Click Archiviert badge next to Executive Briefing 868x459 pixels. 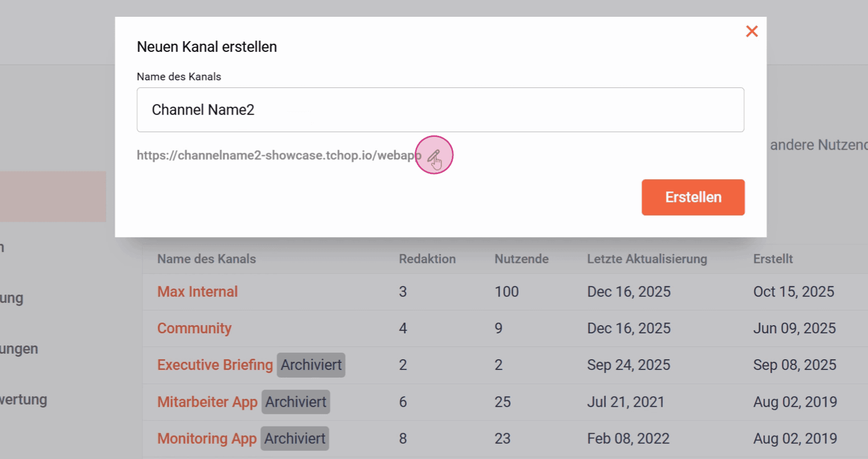coord(311,365)
